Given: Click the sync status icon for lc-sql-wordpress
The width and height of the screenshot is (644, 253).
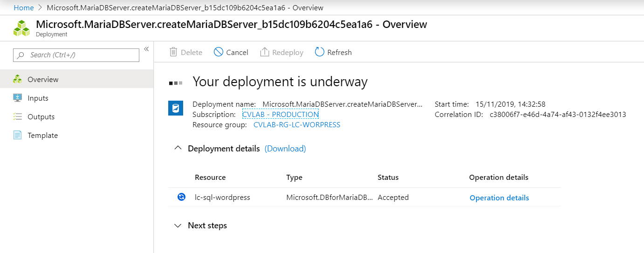Looking at the screenshot, I should 181,197.
